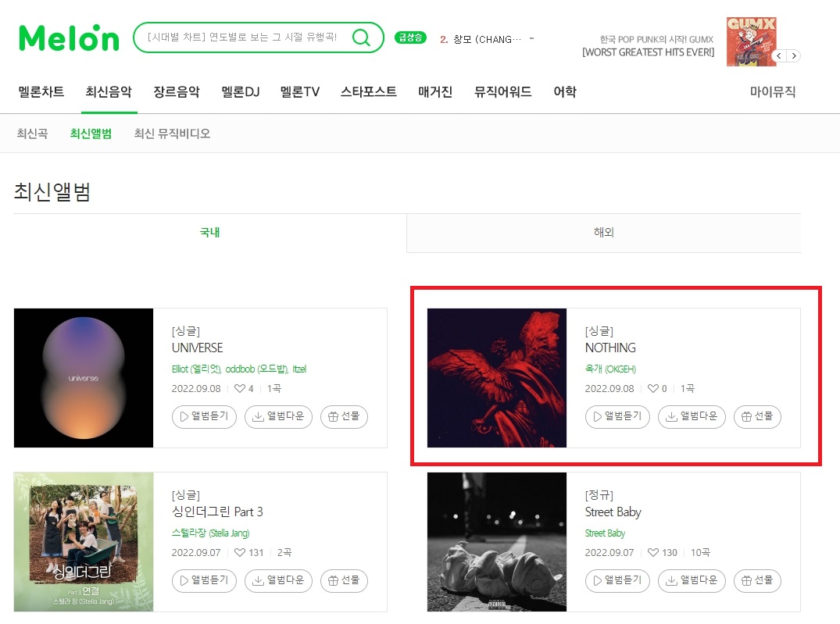840x624 pixels.
Task: Click the search magnifier icon
Action: [362, 37]
